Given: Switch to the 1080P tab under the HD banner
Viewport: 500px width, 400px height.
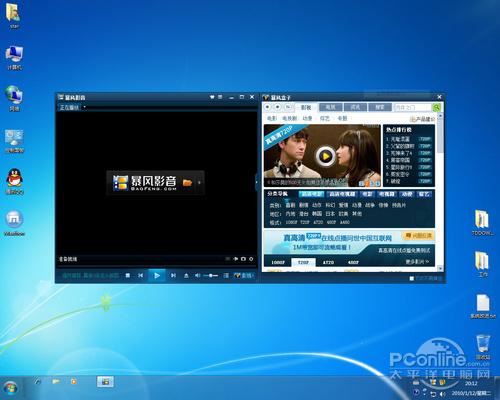Looking at the screenshot, I should [x=278, y=262].
